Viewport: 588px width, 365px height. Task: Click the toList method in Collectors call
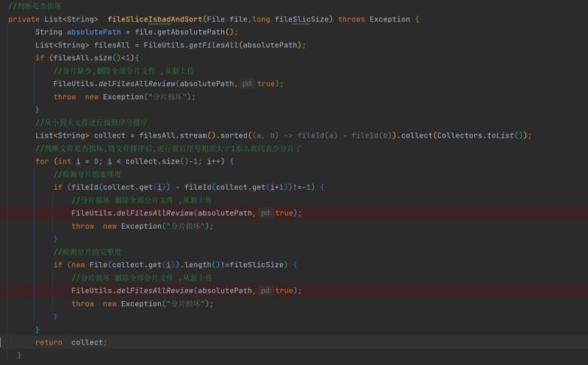pyautogui.click(x=504, y=135)
